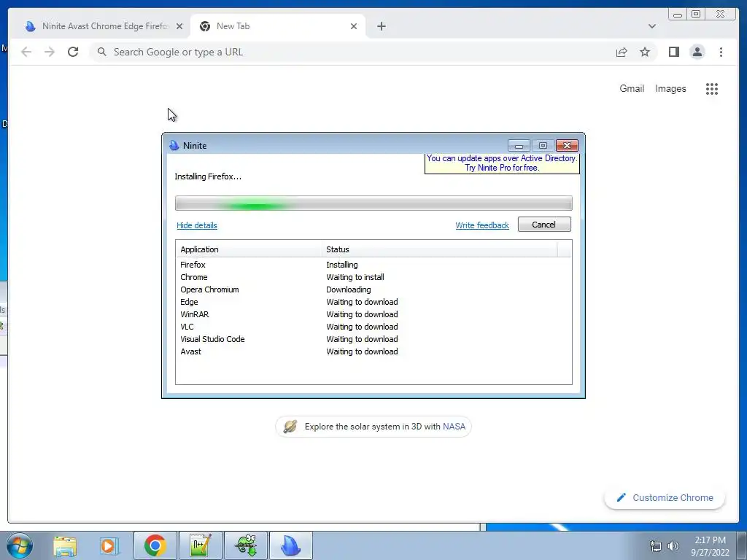Open the Windows Start menu
This screenshot has width=747, height=560.
20,545
